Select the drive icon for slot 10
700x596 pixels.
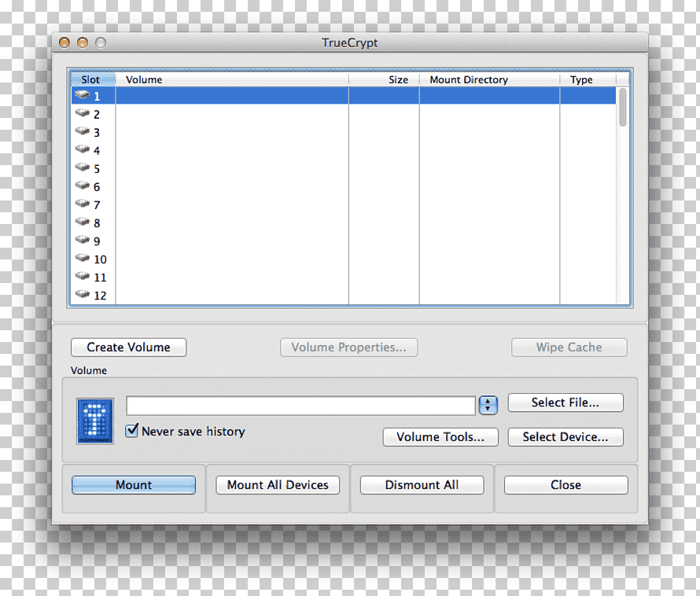(x=83, y=258)
